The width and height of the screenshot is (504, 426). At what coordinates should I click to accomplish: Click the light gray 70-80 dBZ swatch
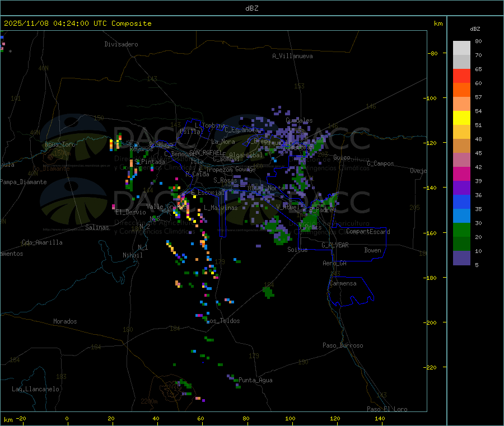tap(461, 48)
